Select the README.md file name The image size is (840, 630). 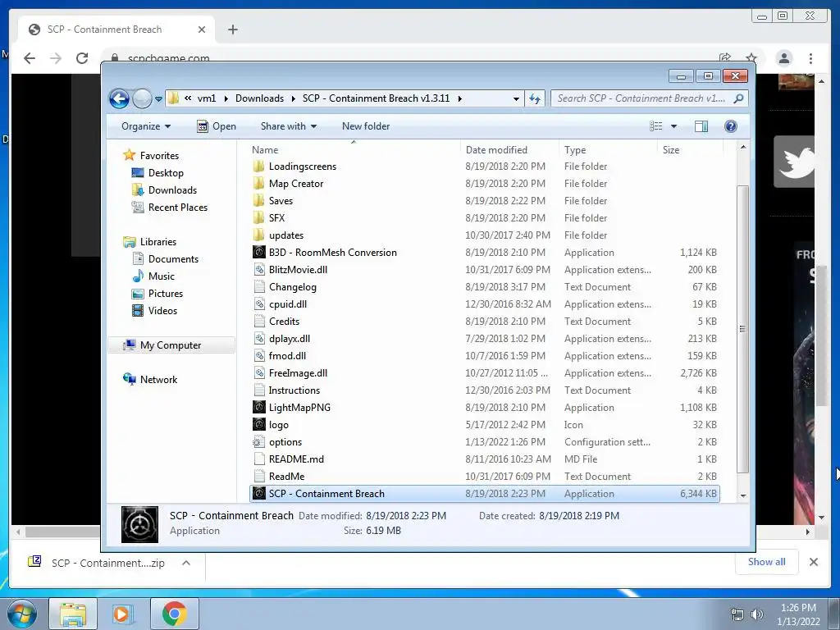pyautogui.click(x=296, y=459)
